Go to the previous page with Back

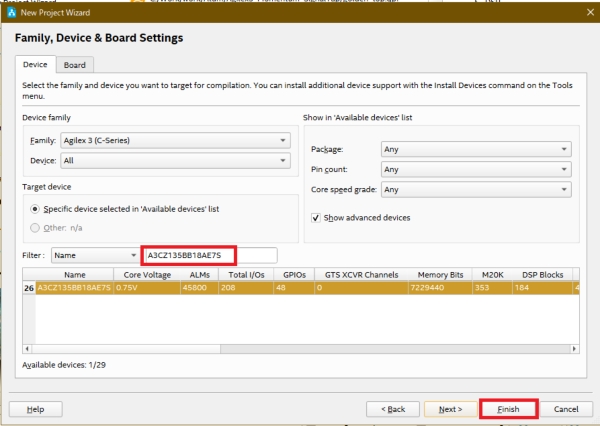pos(393,409)
